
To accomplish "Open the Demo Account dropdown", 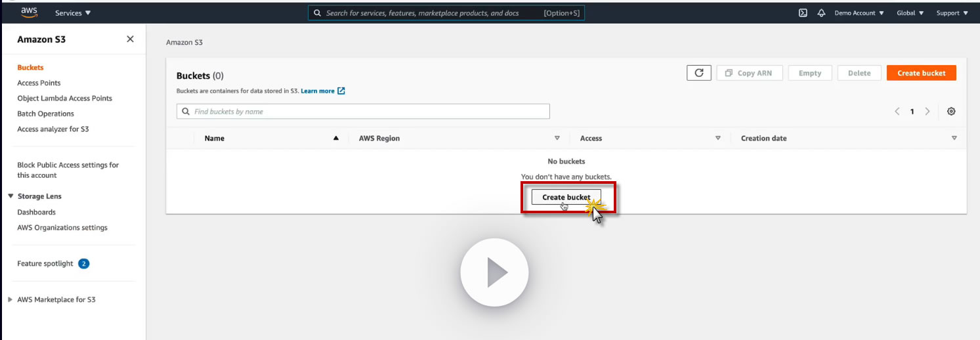I will point(859,13).
